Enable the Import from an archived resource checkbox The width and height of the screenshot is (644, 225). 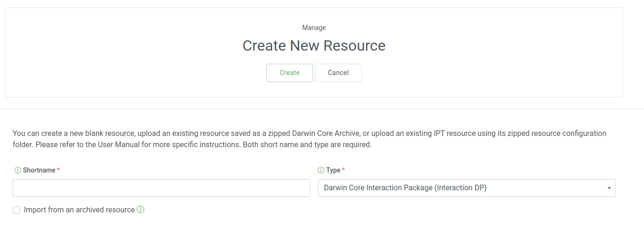point(16,210)
